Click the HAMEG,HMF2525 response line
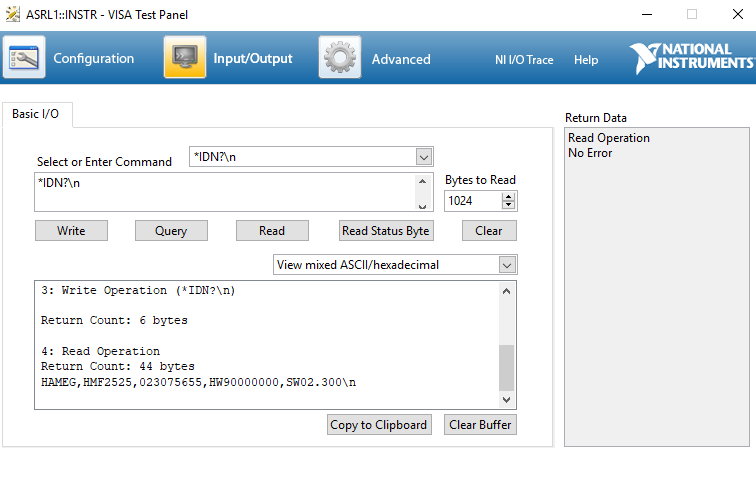This screenshot has height=483, width=756. coord(198,383)
